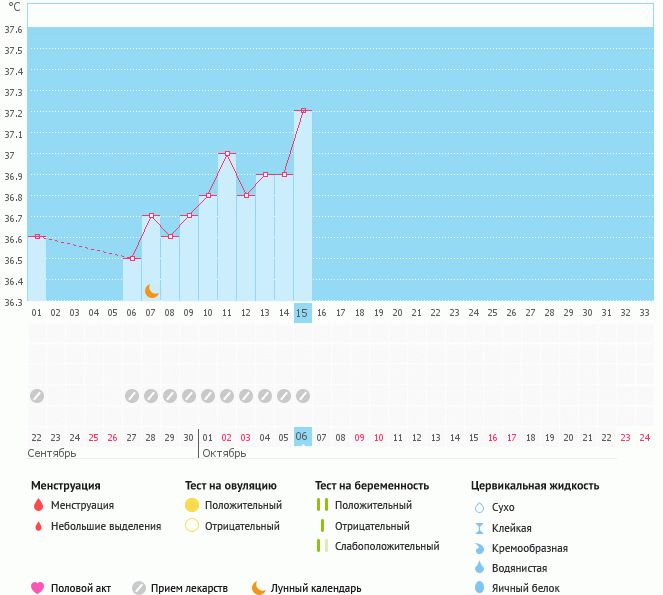The image size is (663, 595).
Task: Click the Лунный календарь moon legend icon
Action: click(258, 588)
